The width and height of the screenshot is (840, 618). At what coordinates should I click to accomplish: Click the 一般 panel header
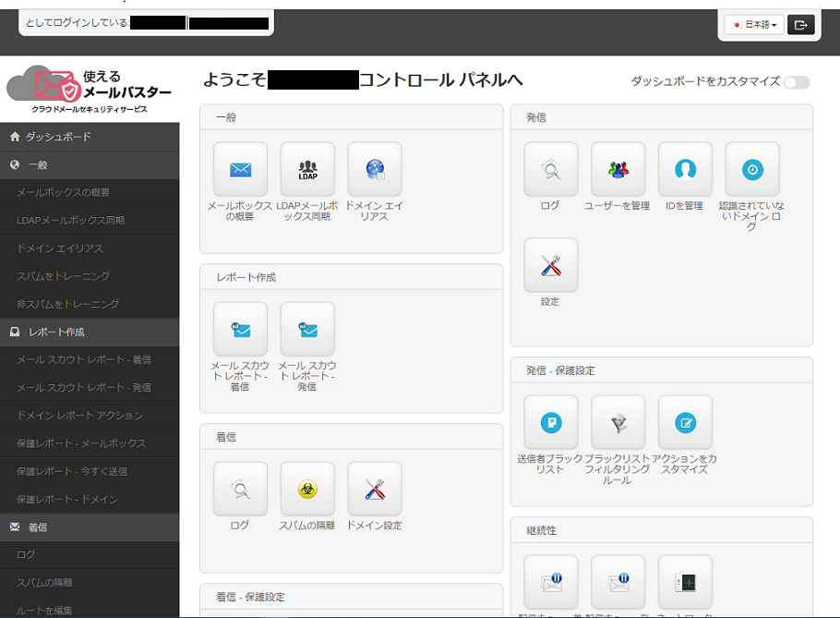coord(352,117)
